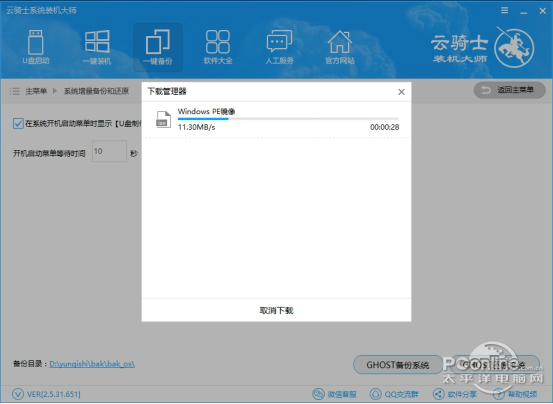
Task: Open the 软件大全 tab
Action: [x=218, y=47]
